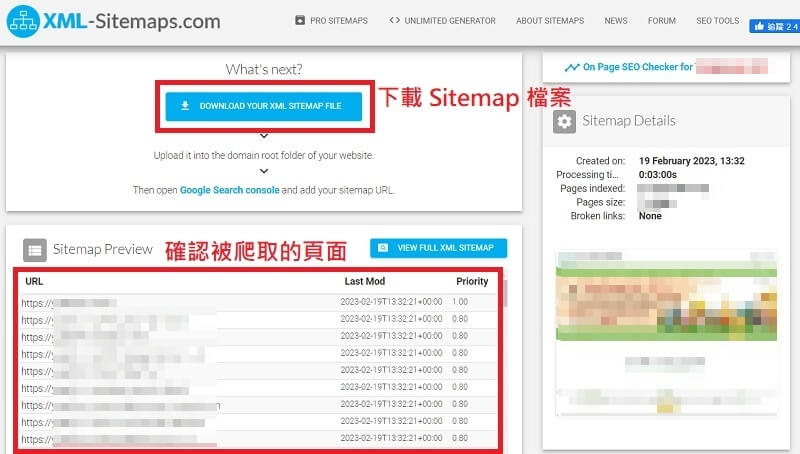This screenshot has width=800, height=454.
Task: Click the Created on date 19 February 2023
Action: 691,161
